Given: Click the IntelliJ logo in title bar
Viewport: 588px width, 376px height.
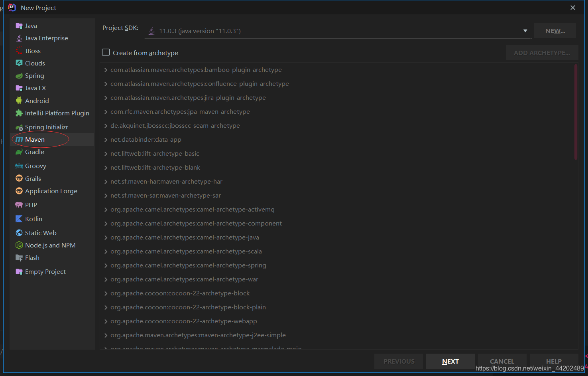Looking at the screenshot, I should tap(12, 8).
